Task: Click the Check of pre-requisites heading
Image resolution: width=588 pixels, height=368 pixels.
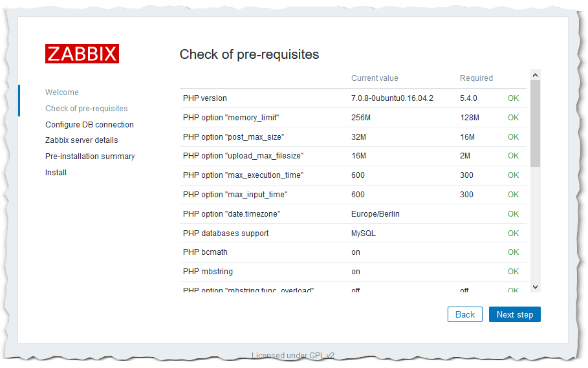Action: [x=249, y=54]
